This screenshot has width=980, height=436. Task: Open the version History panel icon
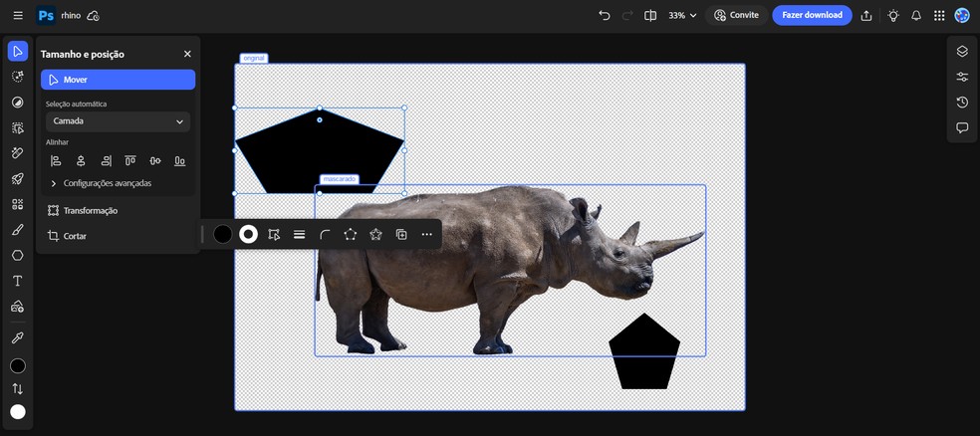pos(962,103)
